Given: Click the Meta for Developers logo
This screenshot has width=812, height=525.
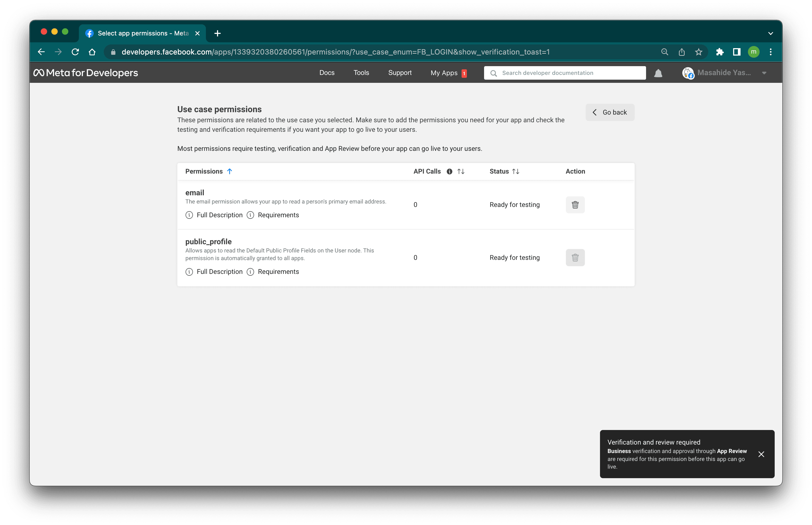Looking at the screenshot, I should click(x=85, y=73).
